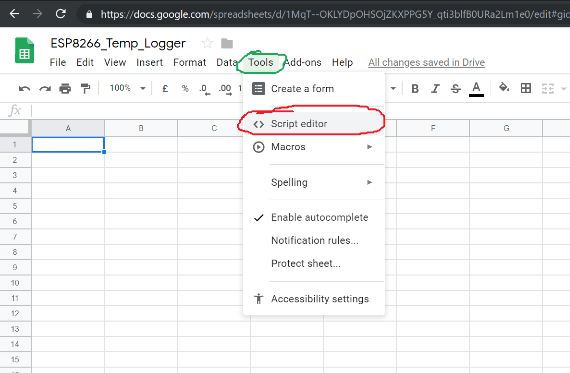The width and height of the screenshot is (570, 373).
Task: Choose Create a form
Action: coord(314,89)
